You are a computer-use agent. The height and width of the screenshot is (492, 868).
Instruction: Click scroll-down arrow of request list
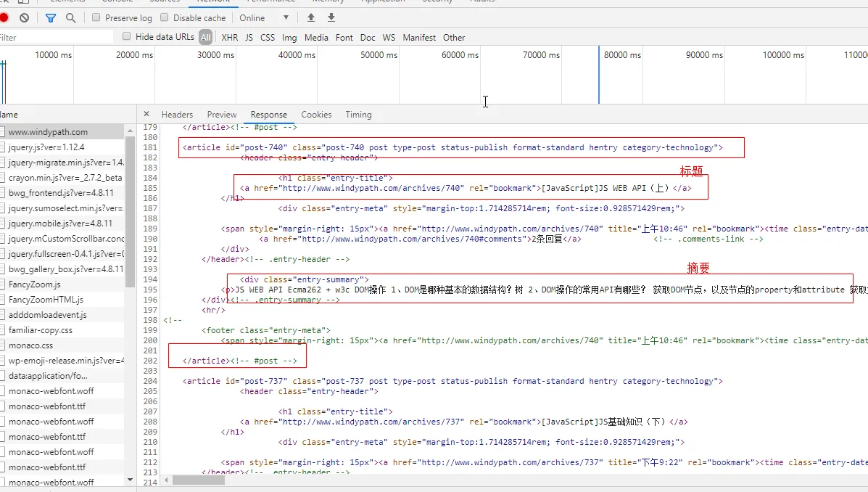pos(130,479)
